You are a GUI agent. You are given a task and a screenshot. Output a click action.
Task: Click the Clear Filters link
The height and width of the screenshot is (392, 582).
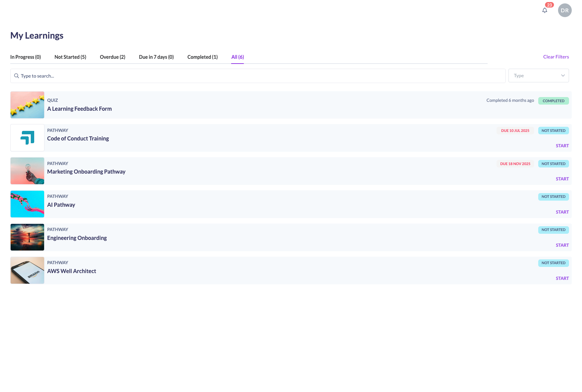tap(556, 57)
